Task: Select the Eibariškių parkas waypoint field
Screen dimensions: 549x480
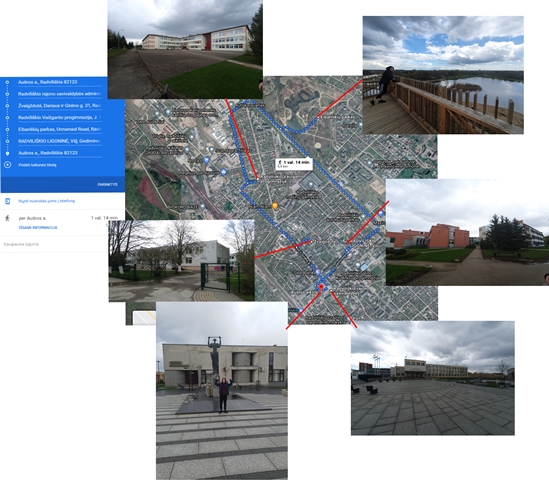Action: pyautogui.click(x=60, y=129)
